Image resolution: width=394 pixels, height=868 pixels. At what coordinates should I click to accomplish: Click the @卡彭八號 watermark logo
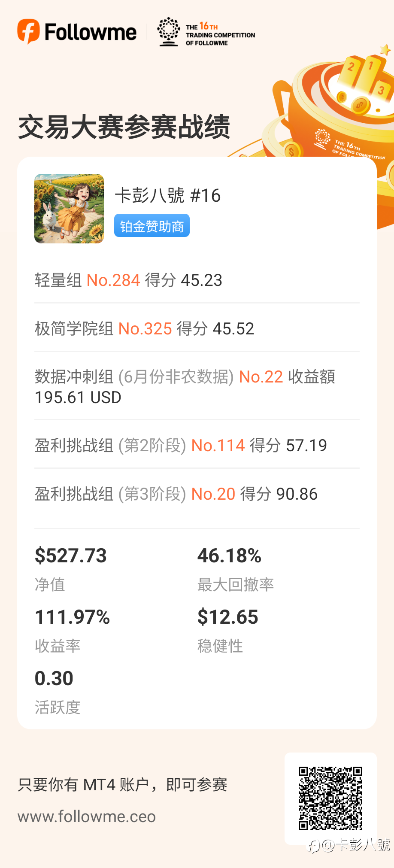(349, 845)
